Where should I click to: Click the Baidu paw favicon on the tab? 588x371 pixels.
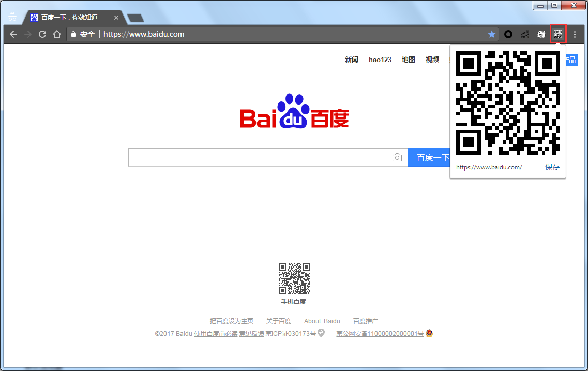click(34, 17)
